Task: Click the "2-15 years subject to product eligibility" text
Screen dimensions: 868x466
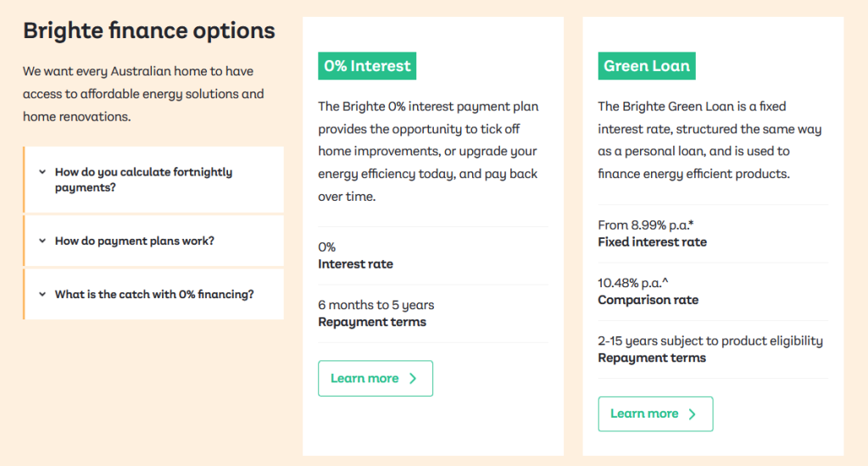Action: (x=710, y=341)
